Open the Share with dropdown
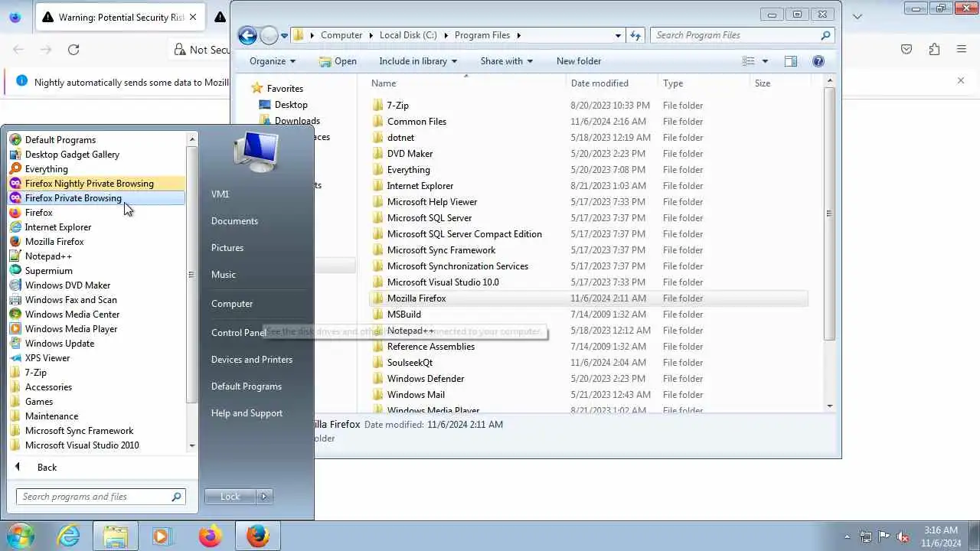This screenshot has height=551, width=980. pos(506,61)
